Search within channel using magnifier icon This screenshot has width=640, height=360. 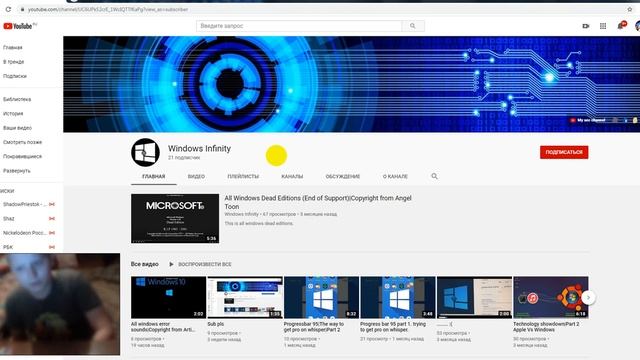click(x=434, y=176)
